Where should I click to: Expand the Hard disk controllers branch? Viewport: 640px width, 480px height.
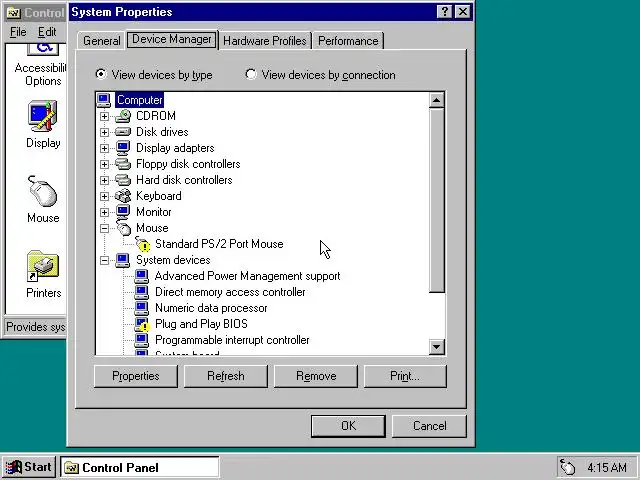pos(104,180)
